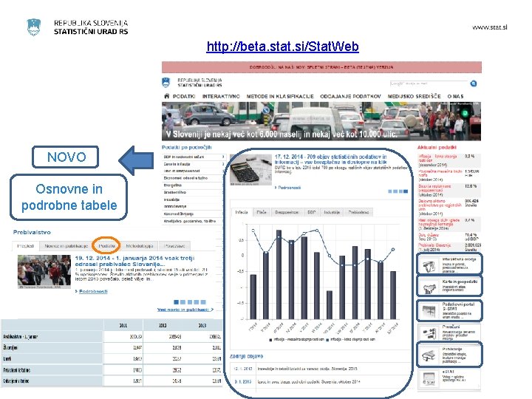
Task: Switch to Plače chart tab
Action: (262, 212)
